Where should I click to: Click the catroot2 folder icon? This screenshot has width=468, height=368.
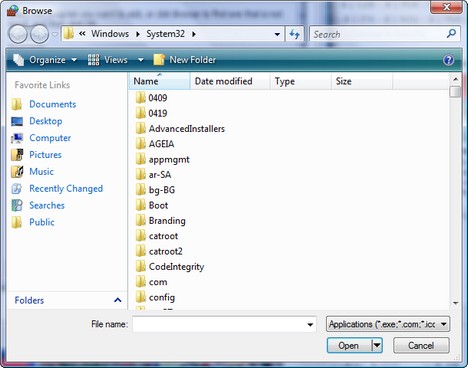point(141,251)
